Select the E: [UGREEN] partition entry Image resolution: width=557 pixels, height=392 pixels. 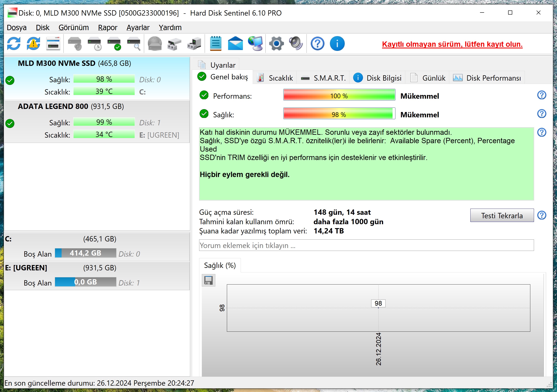tap(97, 276)
